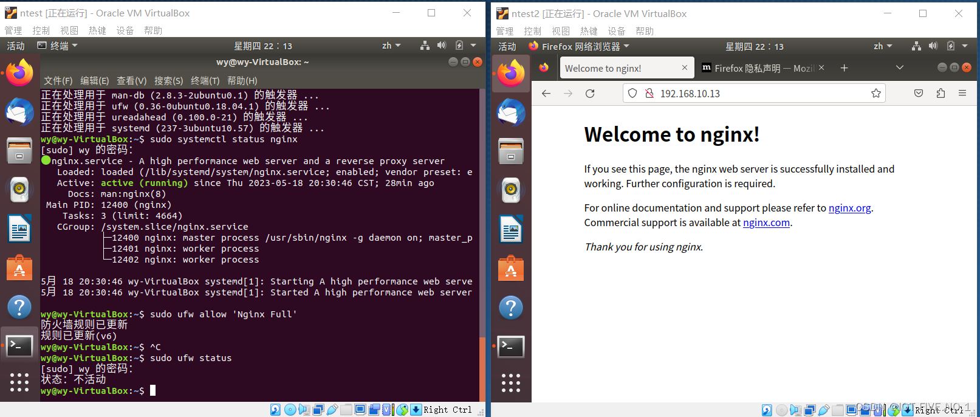Image resolution: width=980 pixels, height=417 pixels.
Task: Show insecure connection lock info
Action: point(649,93)
